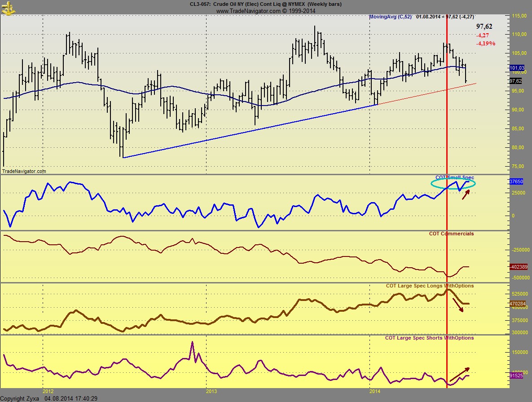Click the 2013 year label on time axis
Viewport: 532px width, 402px height.
(206, 392)
